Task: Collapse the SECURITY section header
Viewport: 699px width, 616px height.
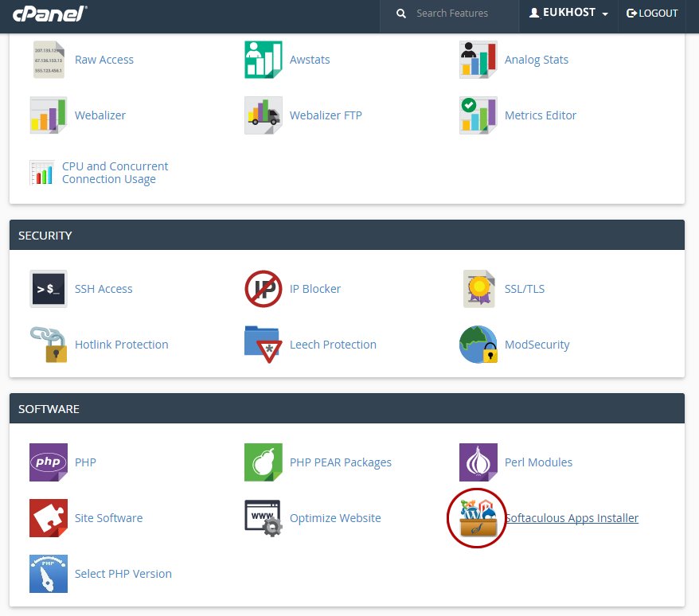Action: 347,235
